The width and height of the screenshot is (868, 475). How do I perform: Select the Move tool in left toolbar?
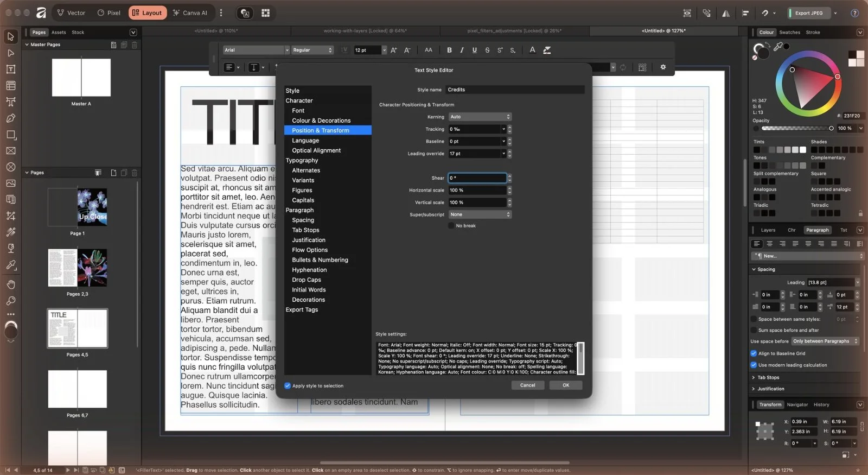pyautogui.click(x=10, y=37)
